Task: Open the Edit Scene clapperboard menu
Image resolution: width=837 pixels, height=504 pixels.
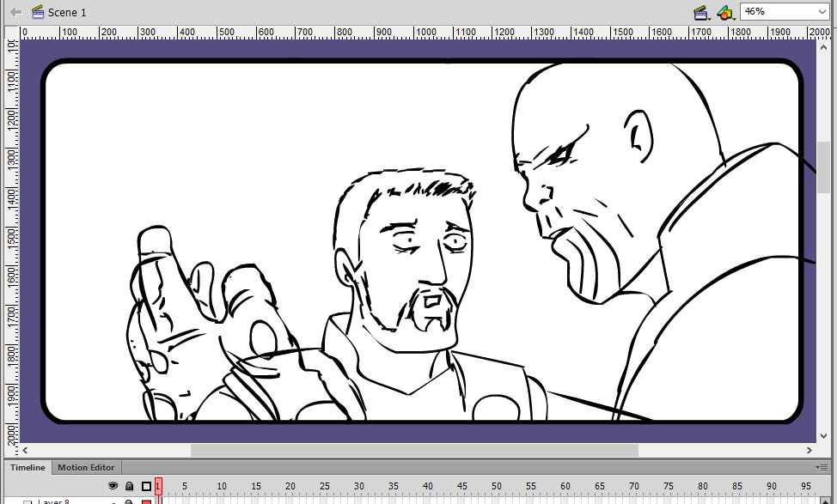Action: [x=701, y=12]
